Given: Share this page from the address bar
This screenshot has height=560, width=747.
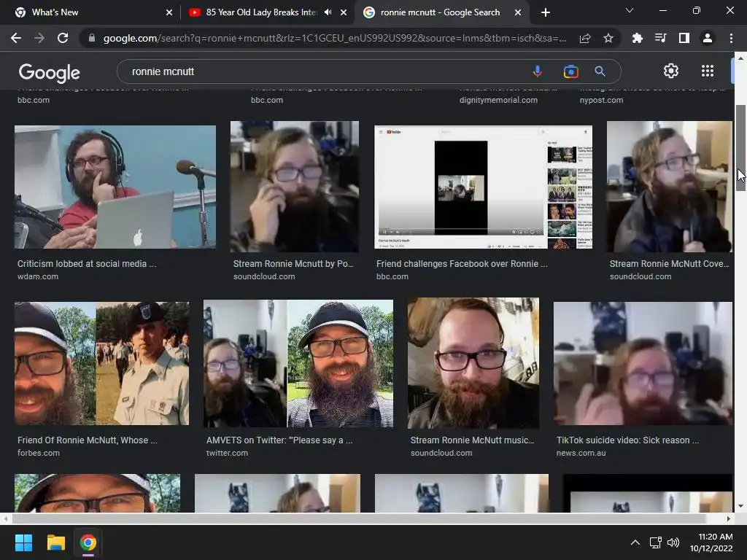Looking at the screenshot, I should (x=585, y=38).
